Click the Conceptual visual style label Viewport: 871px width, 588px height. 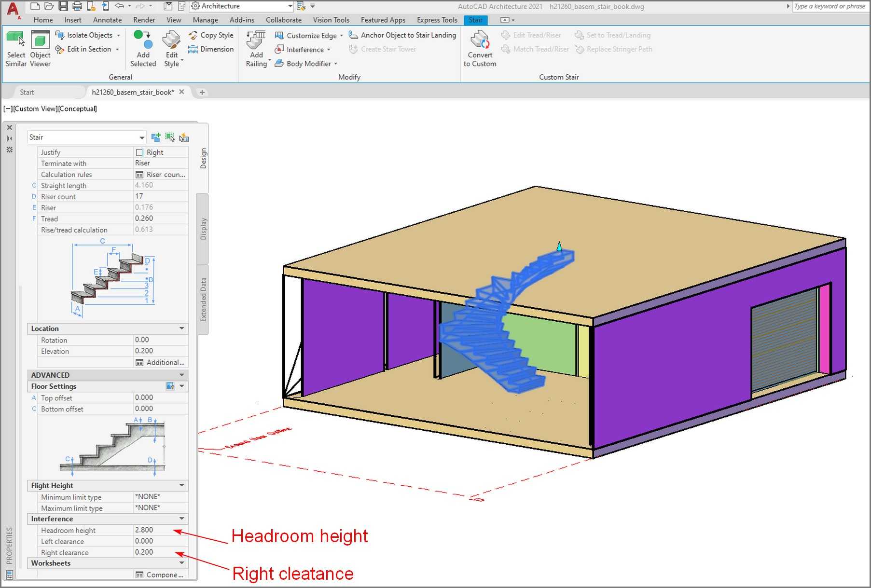tap(77, 109)
